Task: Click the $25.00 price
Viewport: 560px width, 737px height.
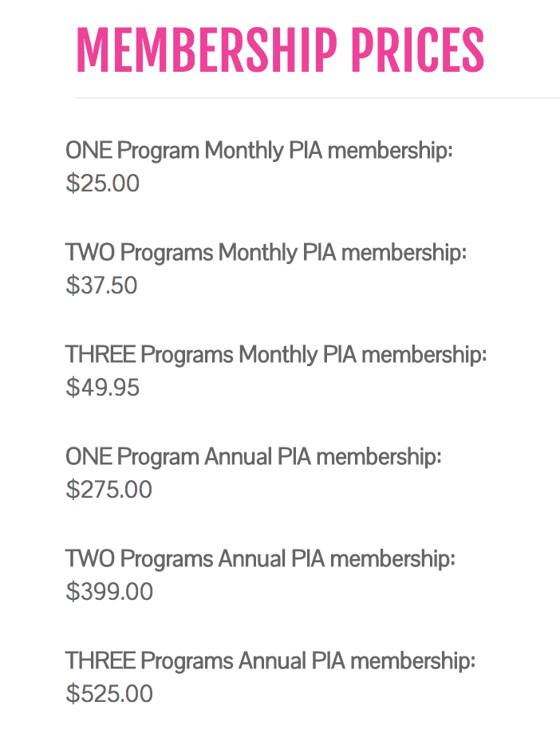Action: coord(102,183)
